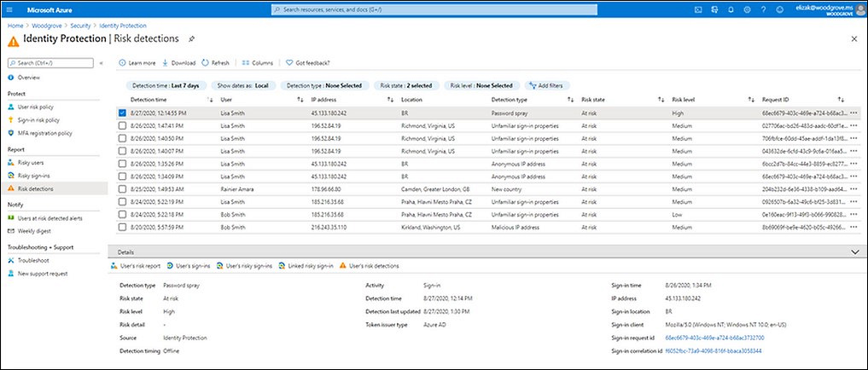868x370 pixels.
Task: Refresh the risk detections table
Action: [215, 63]
